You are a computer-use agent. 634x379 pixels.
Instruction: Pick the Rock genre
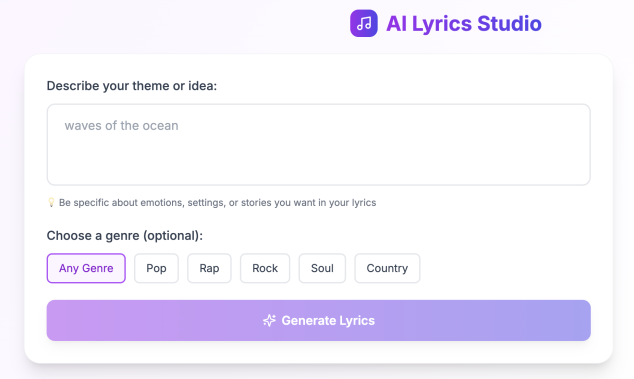265,268
